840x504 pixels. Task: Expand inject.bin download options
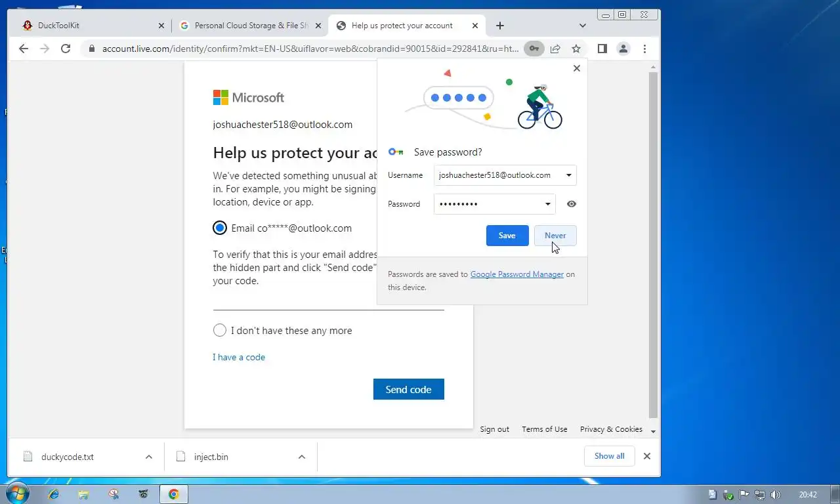[x=302, y=457]
